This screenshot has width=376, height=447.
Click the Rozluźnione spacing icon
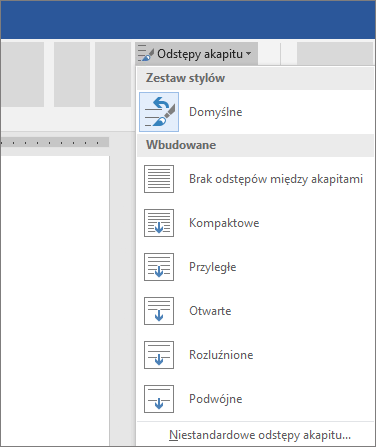(x=159, y=355)
